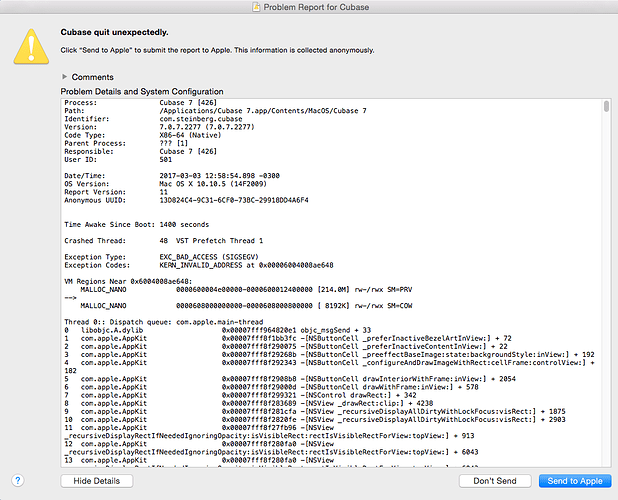This screenshot has height=500, width=618.
Task: Open help with the question mark button
Action: (18, 480)
